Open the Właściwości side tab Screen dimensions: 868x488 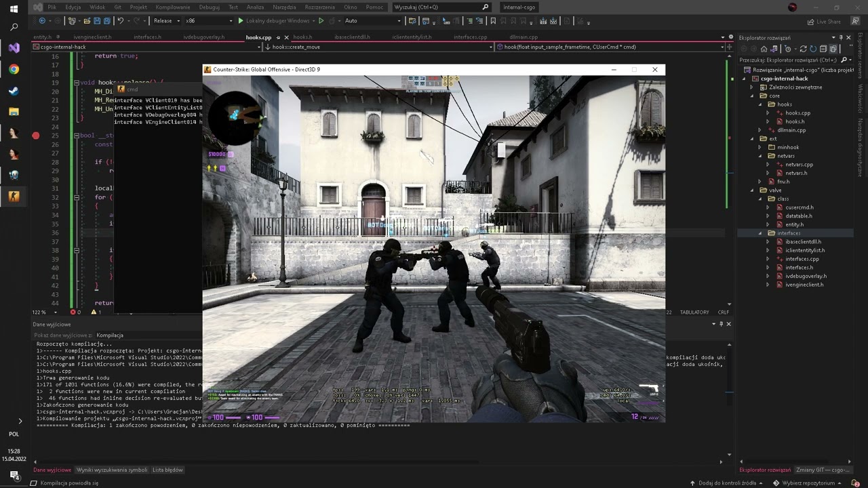pyautogui.click(x=861, y=98)
